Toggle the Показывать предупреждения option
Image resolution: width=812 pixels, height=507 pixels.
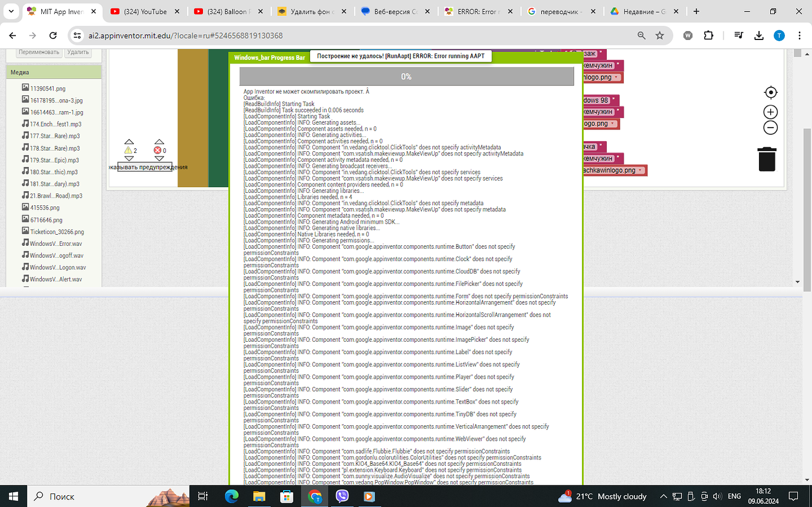click(144, 166)
